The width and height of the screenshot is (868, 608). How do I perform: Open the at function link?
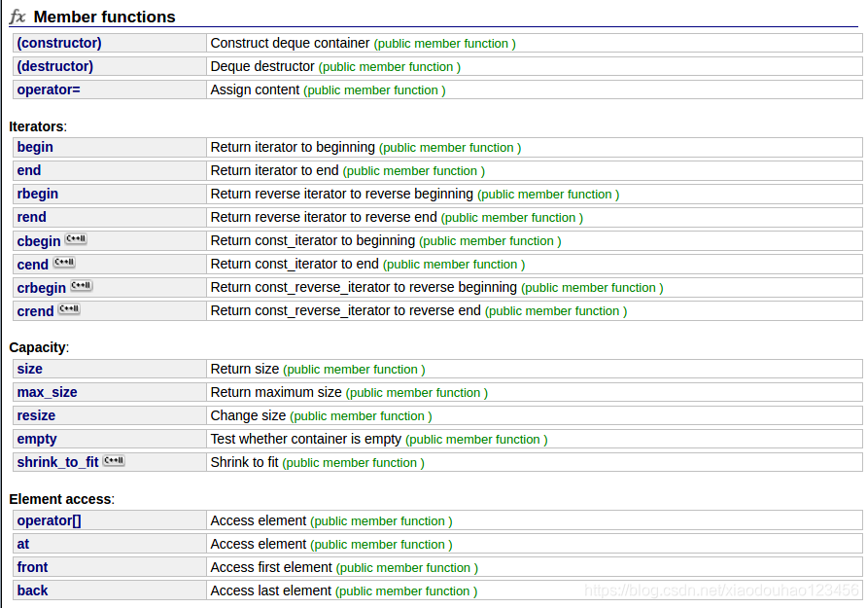(x=23, y=544)
